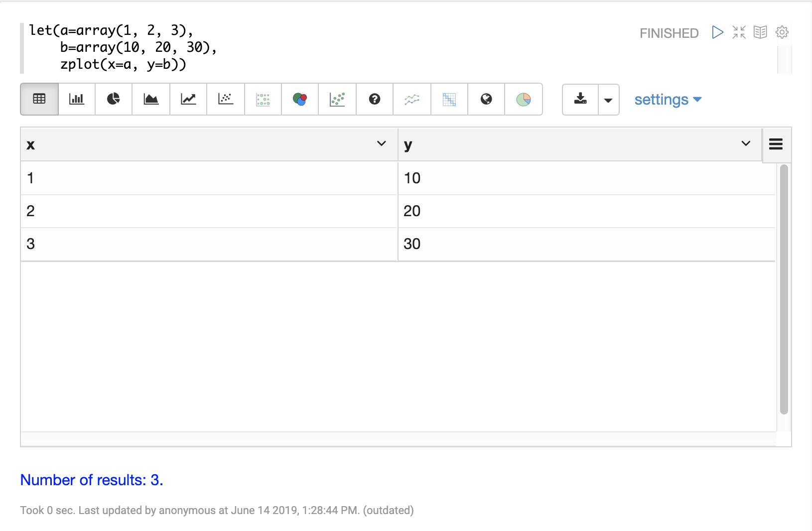Click the question mark visualization icon
The image size is (812, 531).
(375, 99)
